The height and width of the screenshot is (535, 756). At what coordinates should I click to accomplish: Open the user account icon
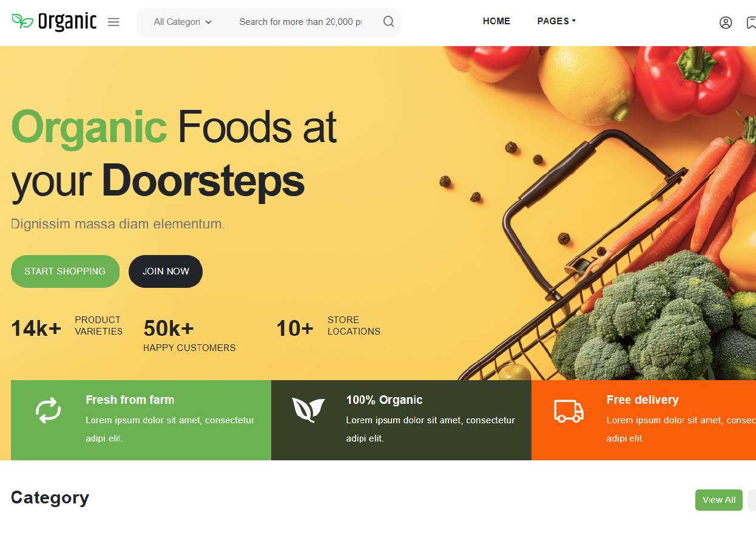click(726, 22)
